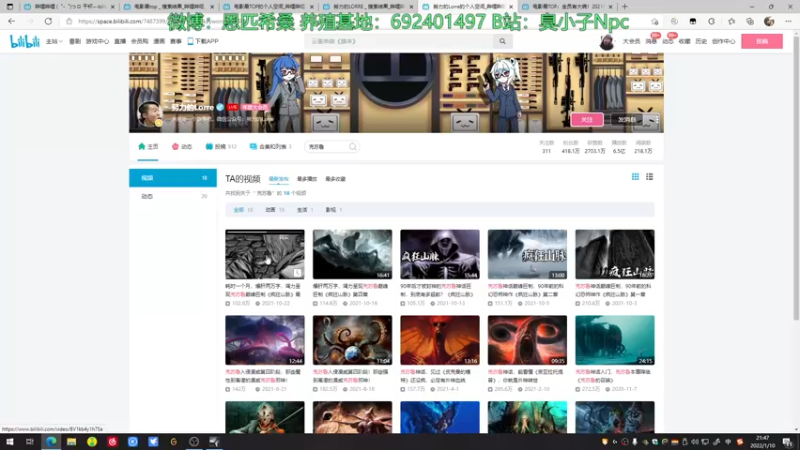Open 动态 with notification badge in header

pyautogui.click(x=668, y=41)
